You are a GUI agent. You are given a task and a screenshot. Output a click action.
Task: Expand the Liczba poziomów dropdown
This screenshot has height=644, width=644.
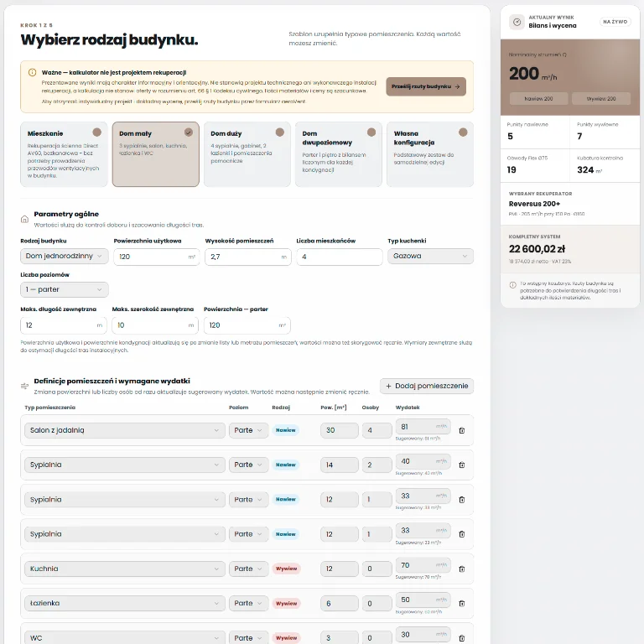click(65, 289)
